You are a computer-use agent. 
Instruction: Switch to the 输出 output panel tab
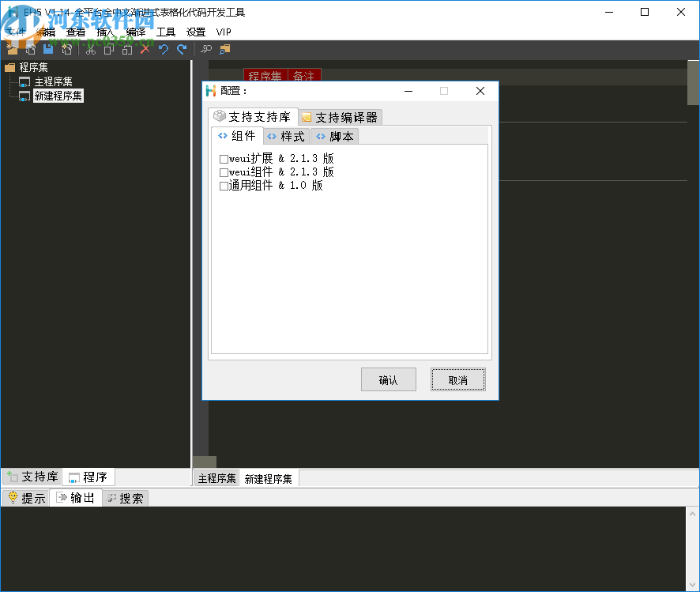tap(76, 497)
